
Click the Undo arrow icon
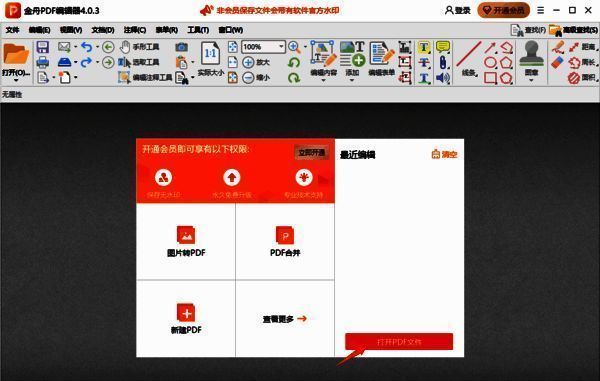click(x=87, y=47)
